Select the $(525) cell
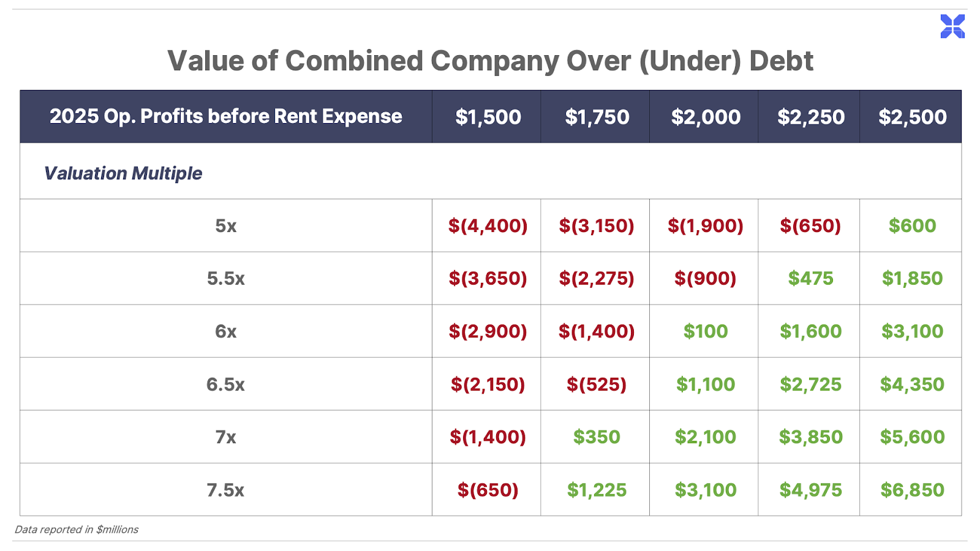This screenshot has width=980, height=551. pyautogui.click(x=596, y=384)
